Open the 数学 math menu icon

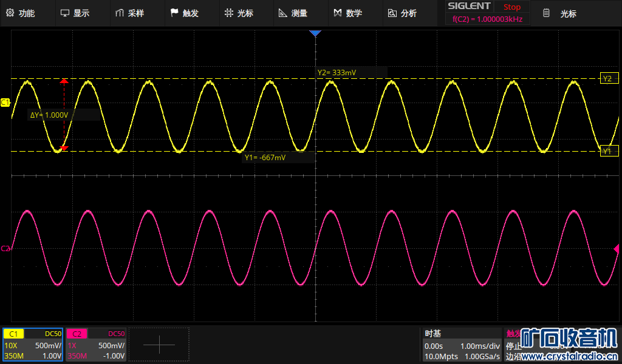[338, 13]
